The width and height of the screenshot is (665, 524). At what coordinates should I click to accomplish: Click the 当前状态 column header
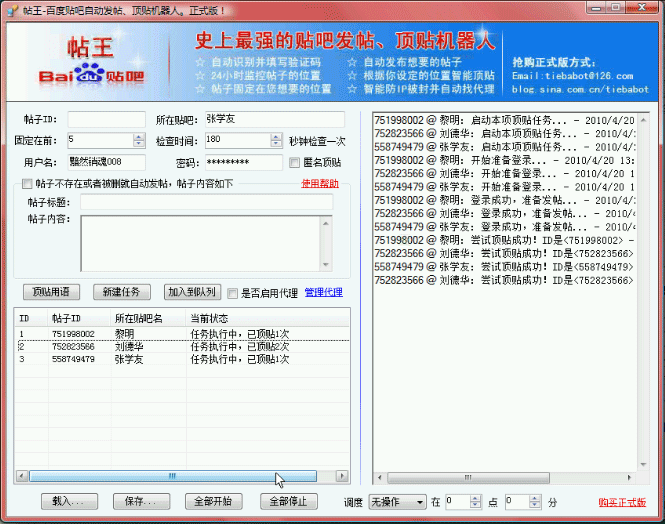[x=268, y=318]
